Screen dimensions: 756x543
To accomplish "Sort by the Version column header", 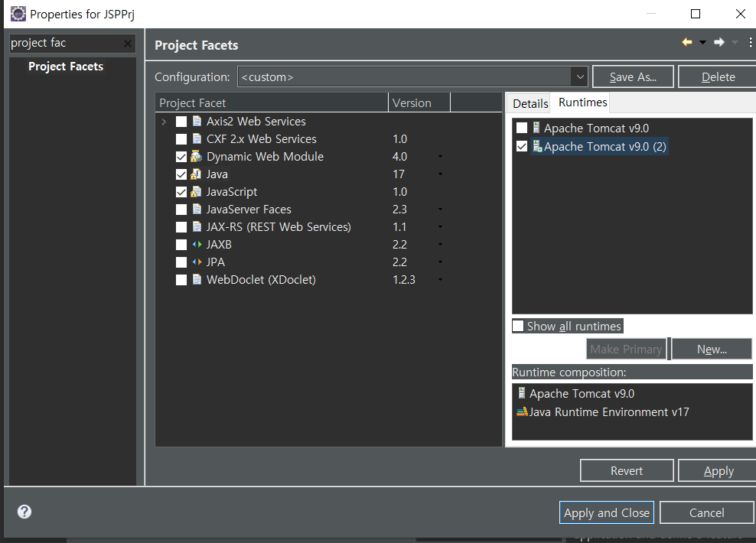I will click(419, 102).
